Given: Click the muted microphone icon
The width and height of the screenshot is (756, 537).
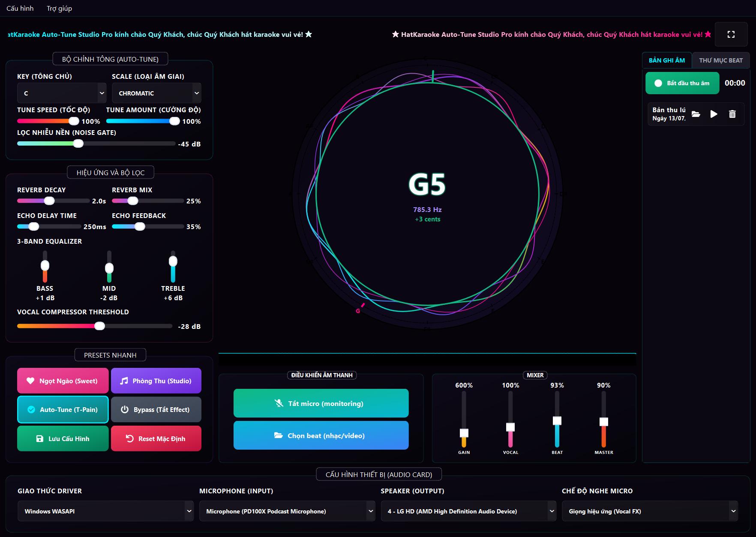Looking at the screenshot, I should click(279, 403).
